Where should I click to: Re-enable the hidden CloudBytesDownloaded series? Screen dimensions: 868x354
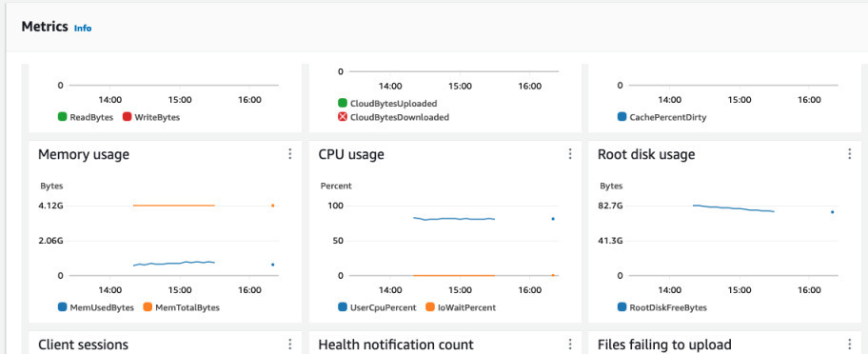(x=343, y=117)
